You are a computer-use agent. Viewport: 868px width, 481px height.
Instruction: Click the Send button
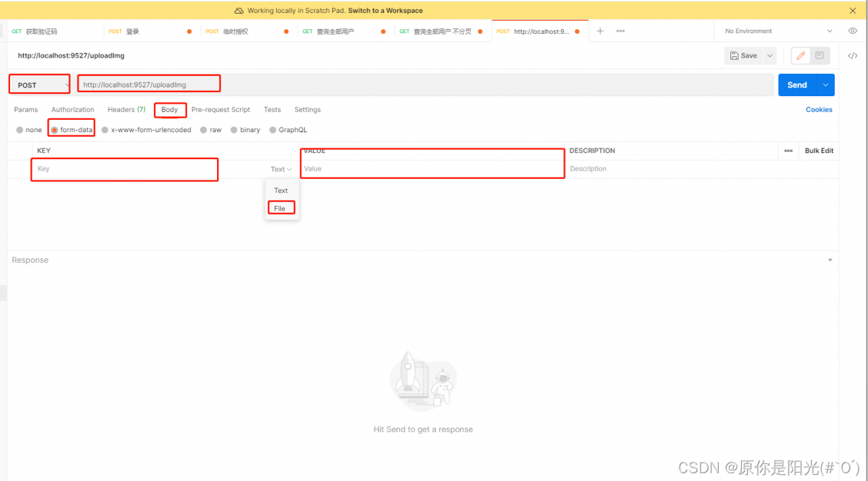click(x=797, y=84)
